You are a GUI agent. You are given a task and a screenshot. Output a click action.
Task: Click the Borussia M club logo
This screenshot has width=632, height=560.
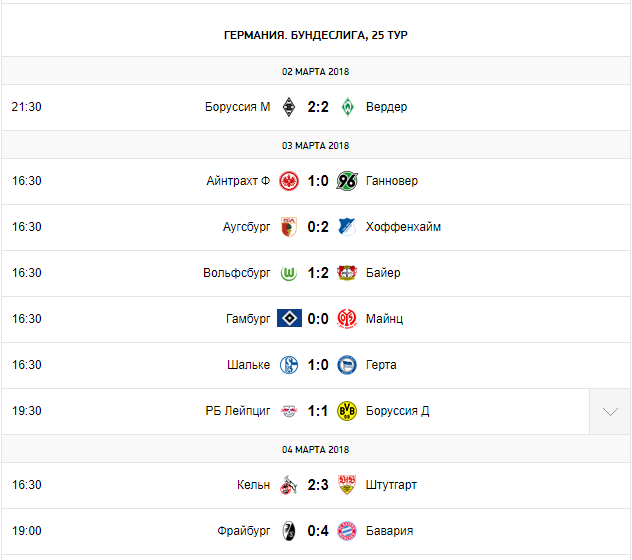click(290, 107)
